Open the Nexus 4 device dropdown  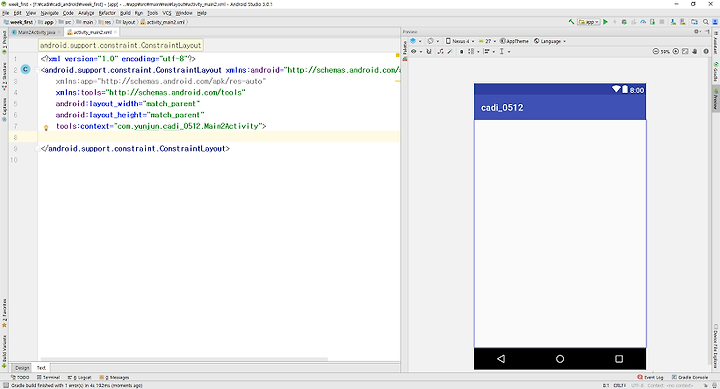[x=460, y=41]
